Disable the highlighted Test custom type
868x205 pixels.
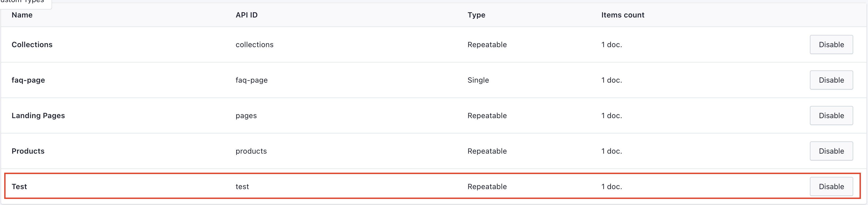point(831,186)
